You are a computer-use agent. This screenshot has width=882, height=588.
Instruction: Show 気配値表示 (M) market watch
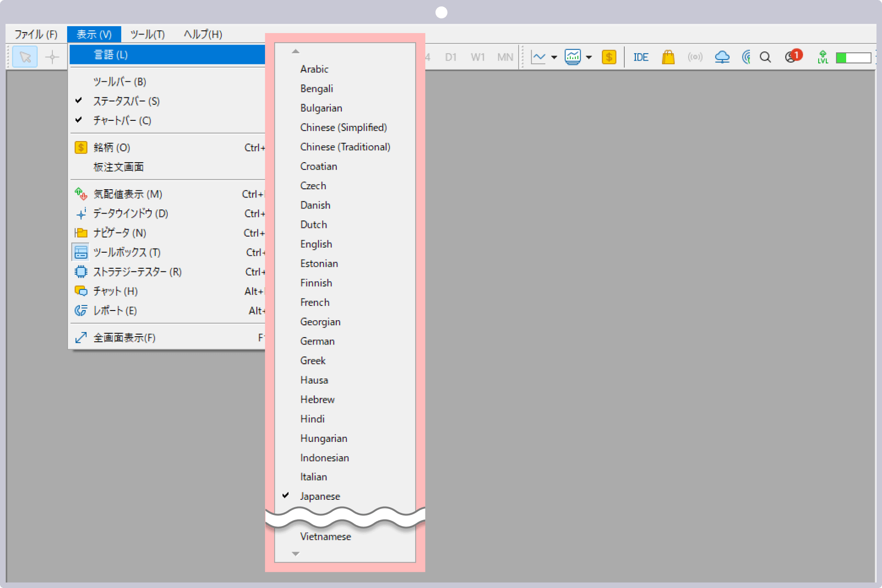coord(168,194)
